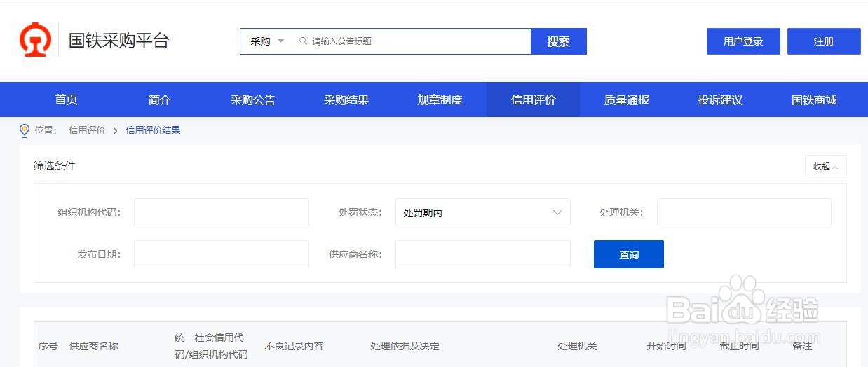
Task: Click the 处理依据及决定 column header
Action: (x=405, y=346)
